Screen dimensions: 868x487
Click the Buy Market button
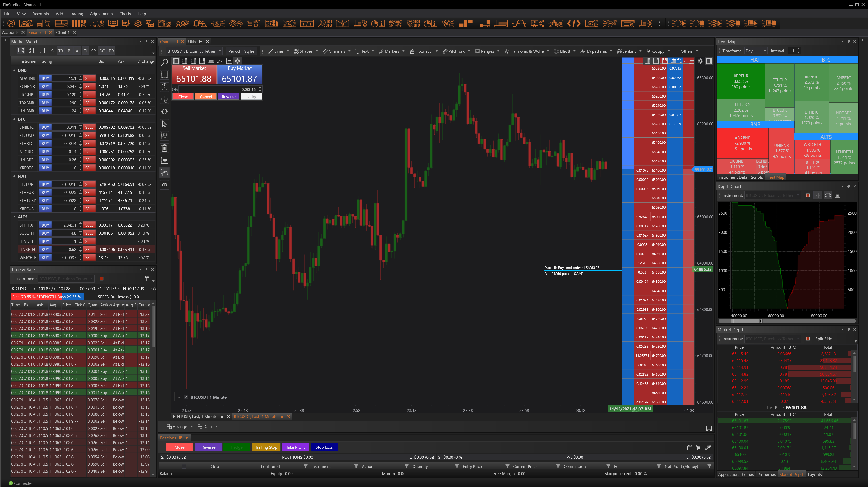(240, 74)
